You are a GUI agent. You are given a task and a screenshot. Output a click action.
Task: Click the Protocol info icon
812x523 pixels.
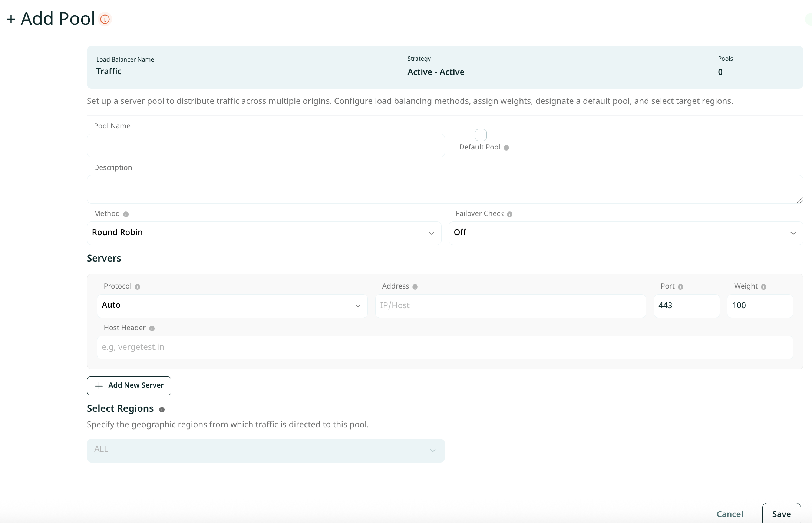point(137,287)
